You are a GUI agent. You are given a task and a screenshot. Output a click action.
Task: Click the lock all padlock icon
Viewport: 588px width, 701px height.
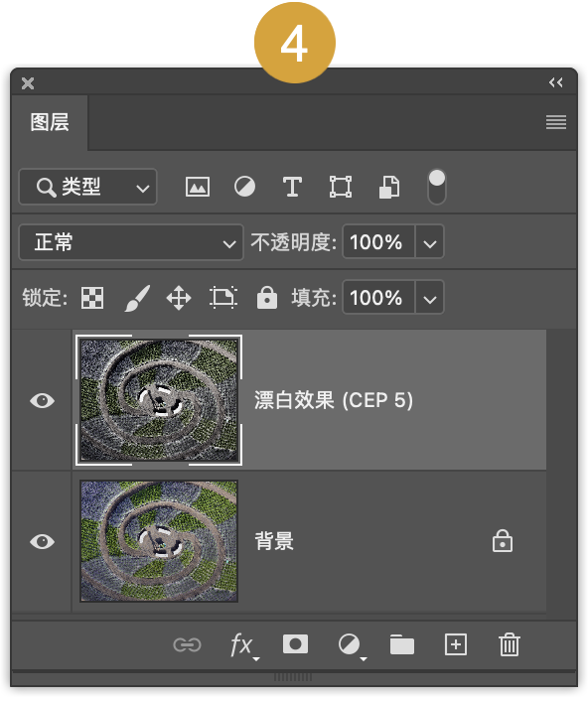click(x=267, y=297)
